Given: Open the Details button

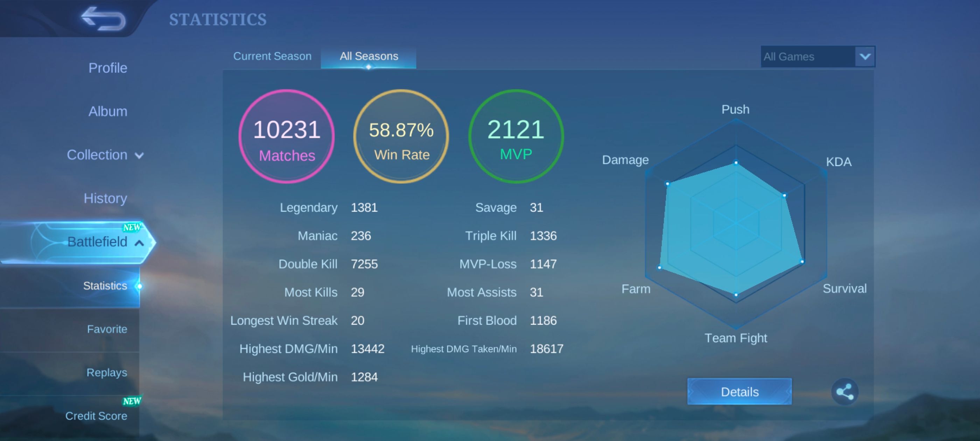Looking at the screenshot, I should 739,392.
